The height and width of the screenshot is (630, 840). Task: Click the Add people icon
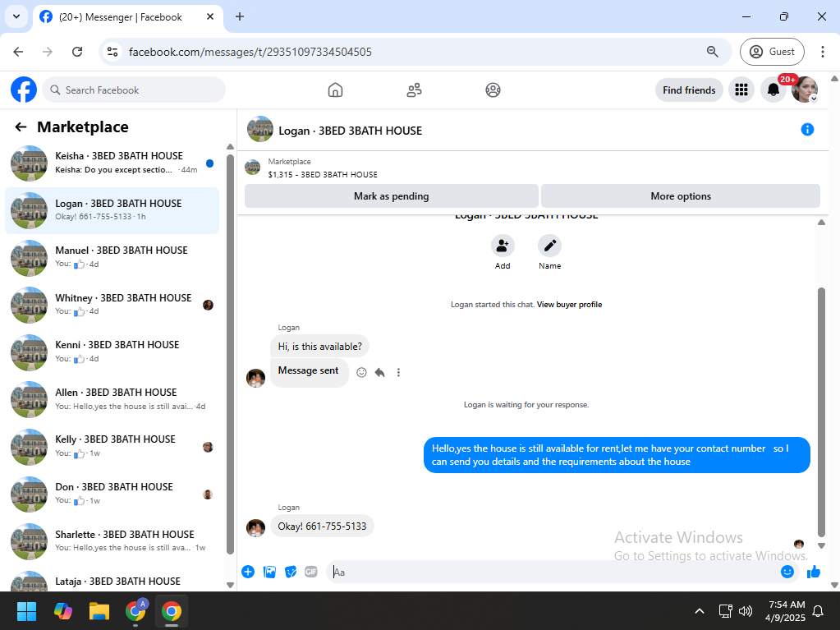click(503, 246)
